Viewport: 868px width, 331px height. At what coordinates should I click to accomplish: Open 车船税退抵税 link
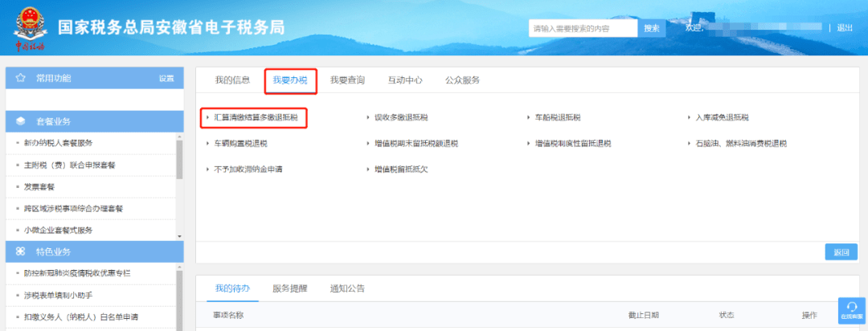coord(558,118)
